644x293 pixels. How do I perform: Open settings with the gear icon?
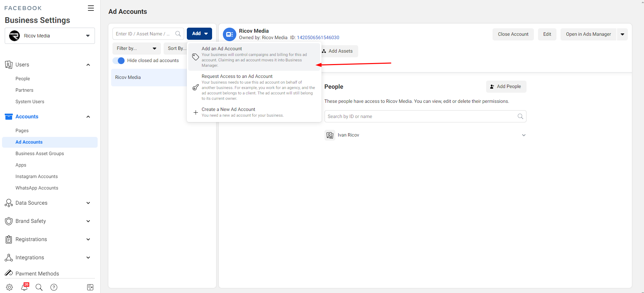9,287
